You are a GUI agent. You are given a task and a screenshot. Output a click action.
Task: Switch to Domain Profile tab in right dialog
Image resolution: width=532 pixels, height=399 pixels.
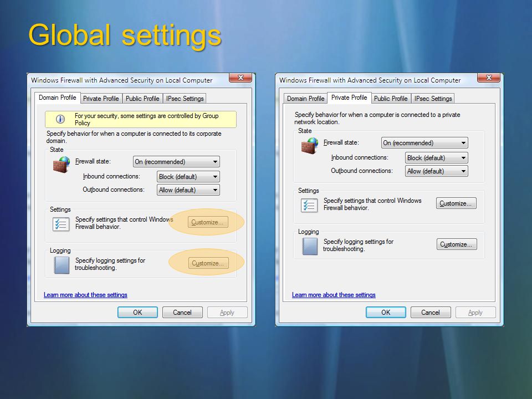tap(306, 99)
